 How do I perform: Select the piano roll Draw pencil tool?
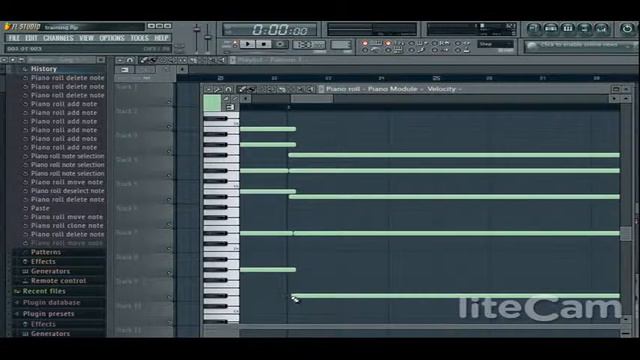pyautogui.click(x=242, y=89)
